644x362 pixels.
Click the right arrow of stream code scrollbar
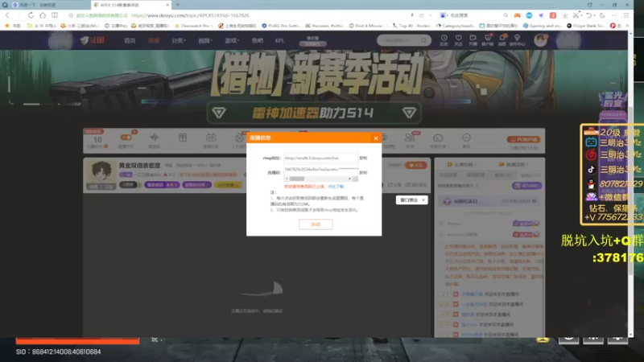point(350,179)
